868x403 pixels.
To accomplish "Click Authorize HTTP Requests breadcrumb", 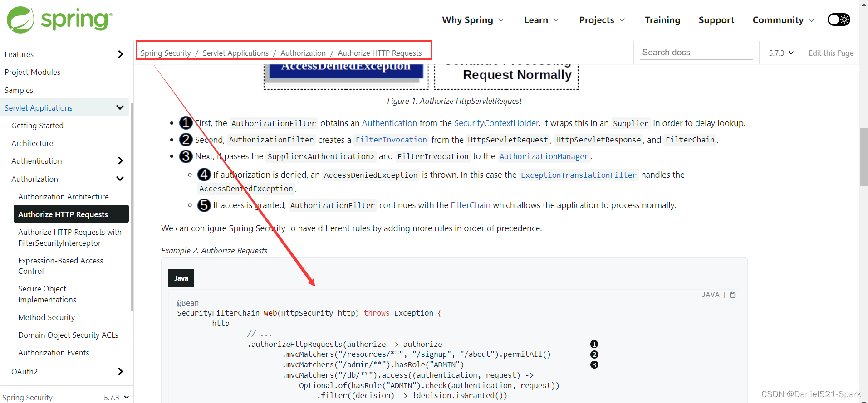I will 380,53.
